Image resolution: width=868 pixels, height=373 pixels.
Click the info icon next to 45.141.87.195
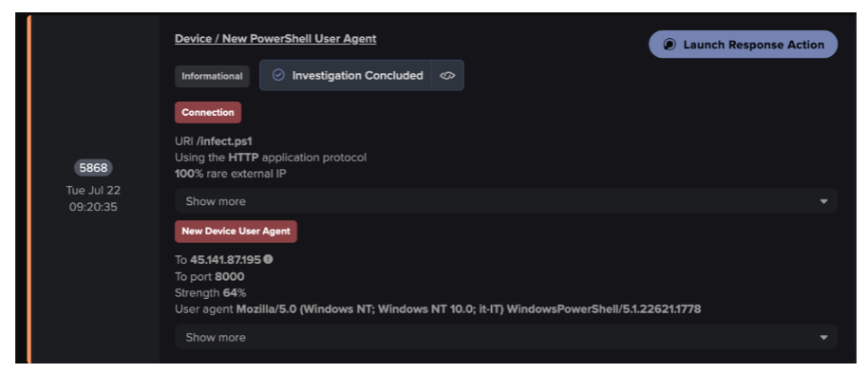tap(269, 259)
